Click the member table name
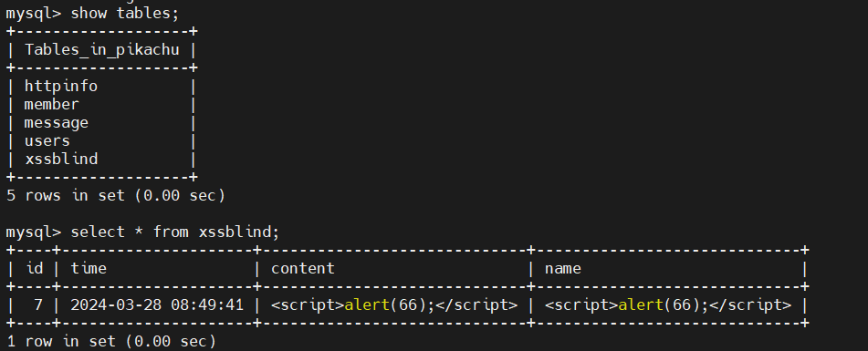Screen dimensions: 868x351 click(x=51, y=105)
